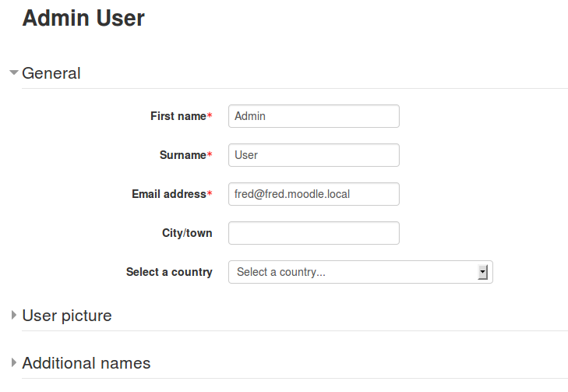Screen dimensions: 568x392
Task: Click the country dropdown arrow button
Action: click(x=482, y=272)
